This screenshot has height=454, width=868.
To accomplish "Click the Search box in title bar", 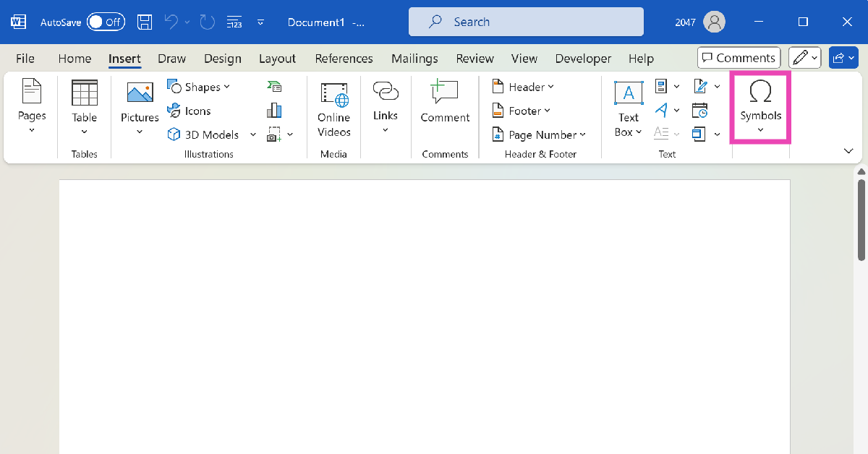I will point(526,22).
